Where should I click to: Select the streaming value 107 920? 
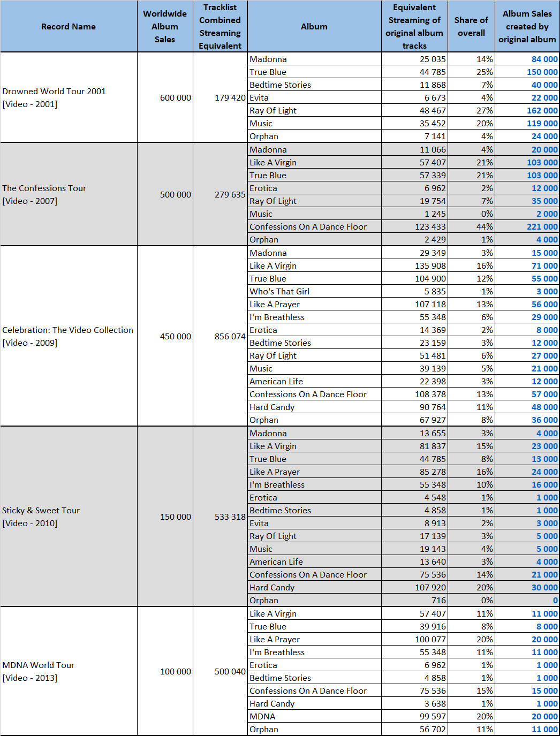tap(414, 587)
